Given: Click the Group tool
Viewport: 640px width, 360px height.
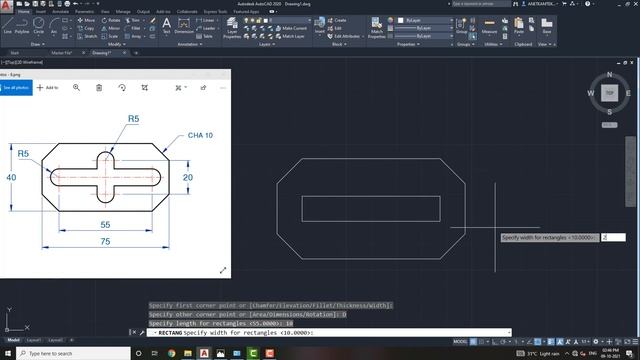Looking at the screenshot, I should click(x=462, y=26).
